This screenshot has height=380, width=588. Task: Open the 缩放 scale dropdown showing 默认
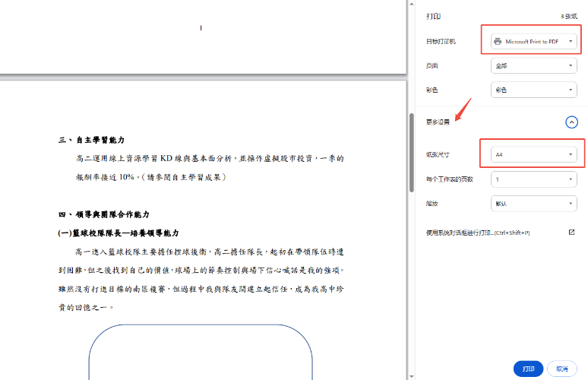pyautogui.click(x=533, y=204)
